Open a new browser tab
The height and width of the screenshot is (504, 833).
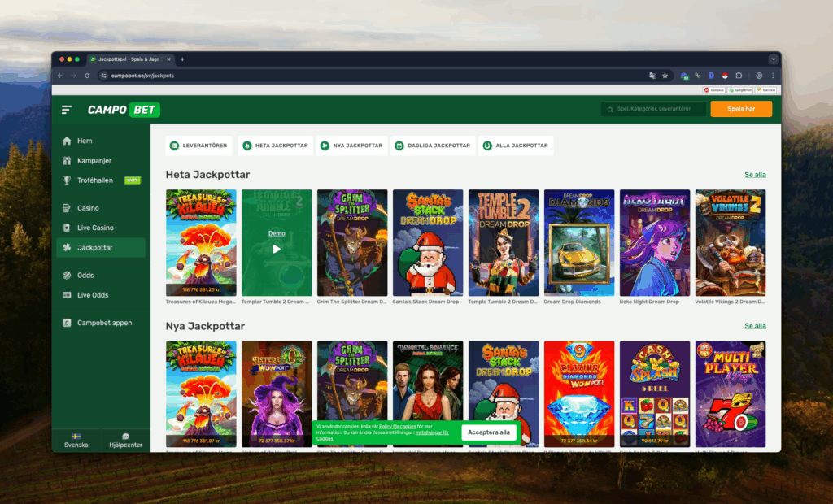point(182,59)
